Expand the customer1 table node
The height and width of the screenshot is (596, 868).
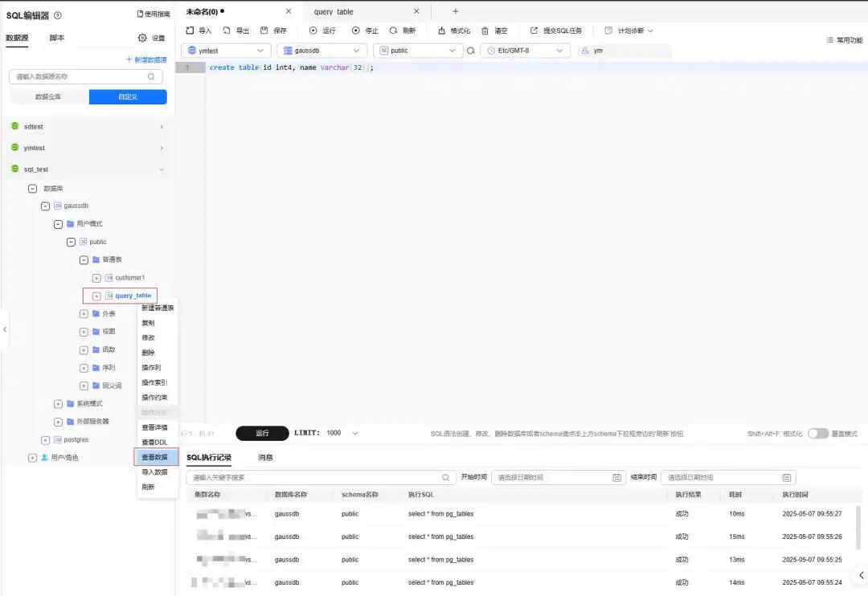(x=96, y=278)
